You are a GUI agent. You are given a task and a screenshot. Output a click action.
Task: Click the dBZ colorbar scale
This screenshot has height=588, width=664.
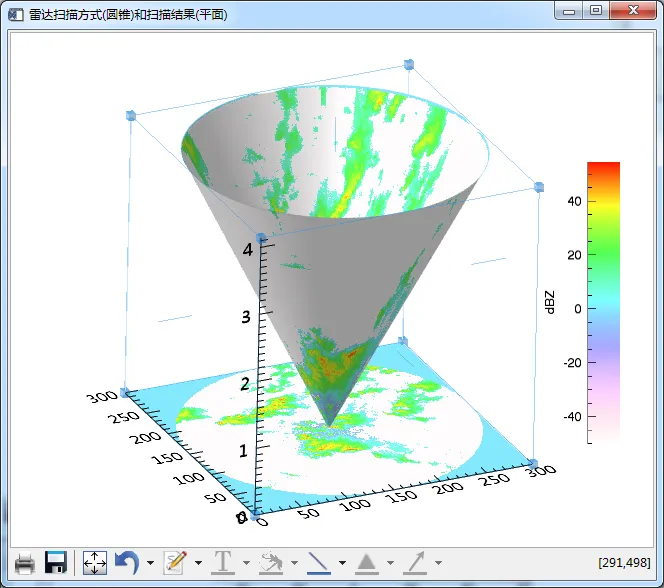coord(603,300)
